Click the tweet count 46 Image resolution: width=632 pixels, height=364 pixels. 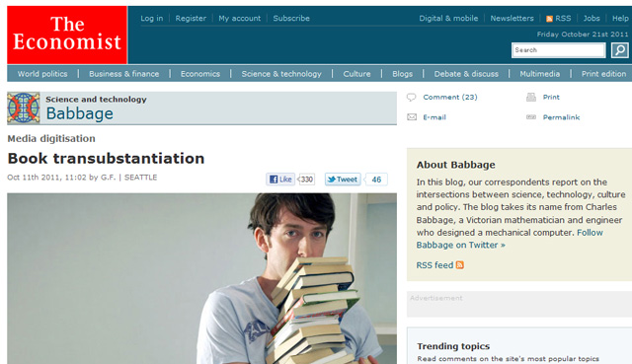[376, 180]
